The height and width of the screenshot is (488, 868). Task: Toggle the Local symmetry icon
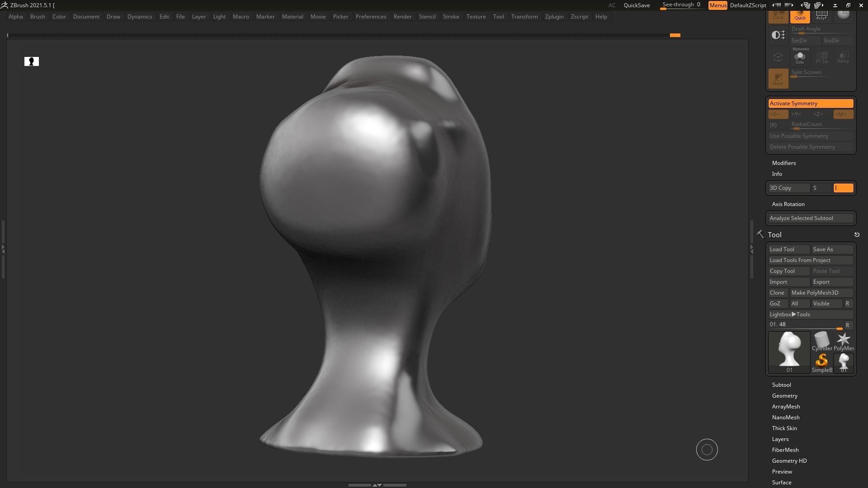(778, 16)
